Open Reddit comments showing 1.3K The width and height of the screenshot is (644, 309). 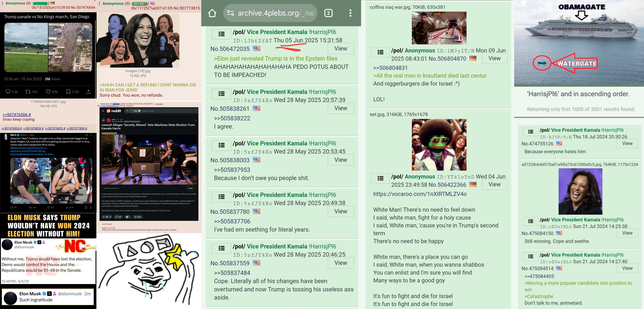[118, 217]
